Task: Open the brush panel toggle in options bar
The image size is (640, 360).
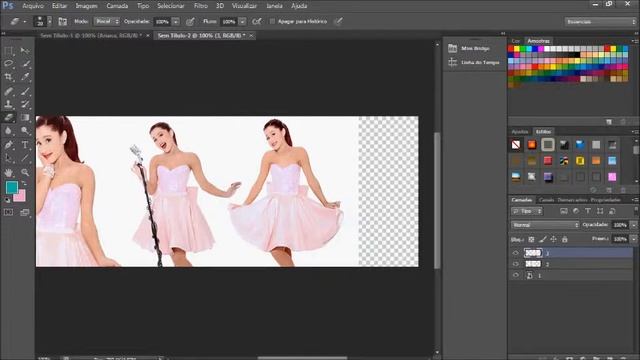Action: tap(62, 21)
